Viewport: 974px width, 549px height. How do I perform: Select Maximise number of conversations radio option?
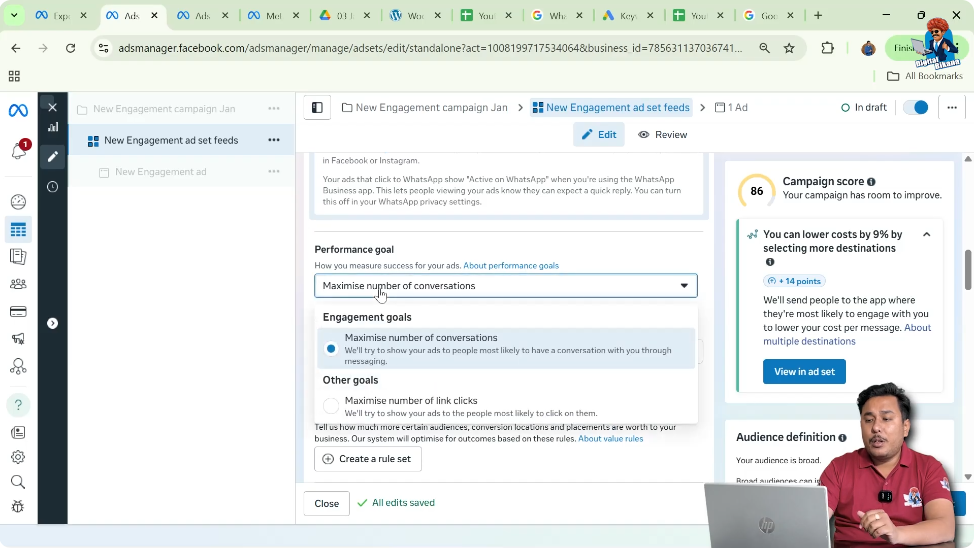click(x=331, y=349)
